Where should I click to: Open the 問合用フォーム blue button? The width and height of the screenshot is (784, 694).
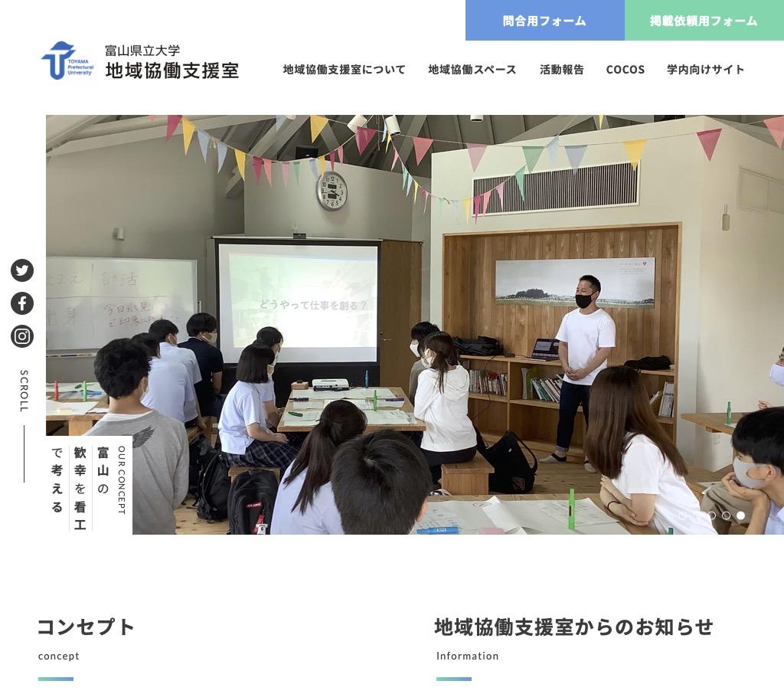[x=544, y=21]
